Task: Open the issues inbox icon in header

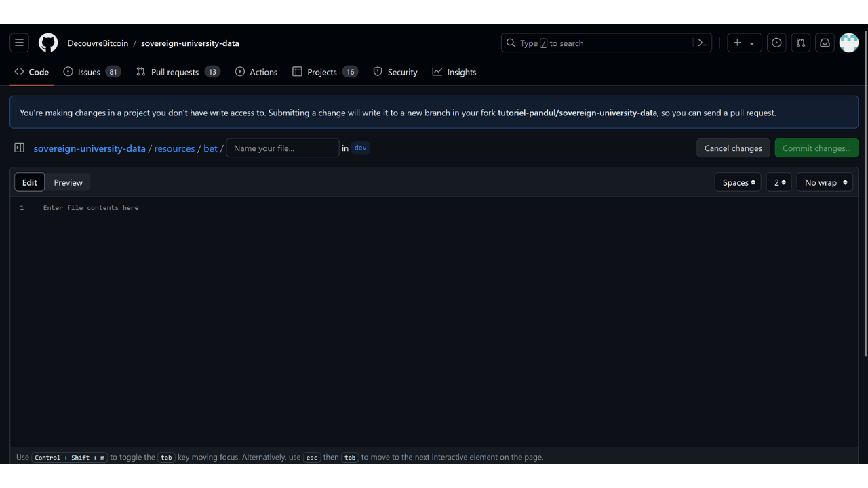Action: 776,43
